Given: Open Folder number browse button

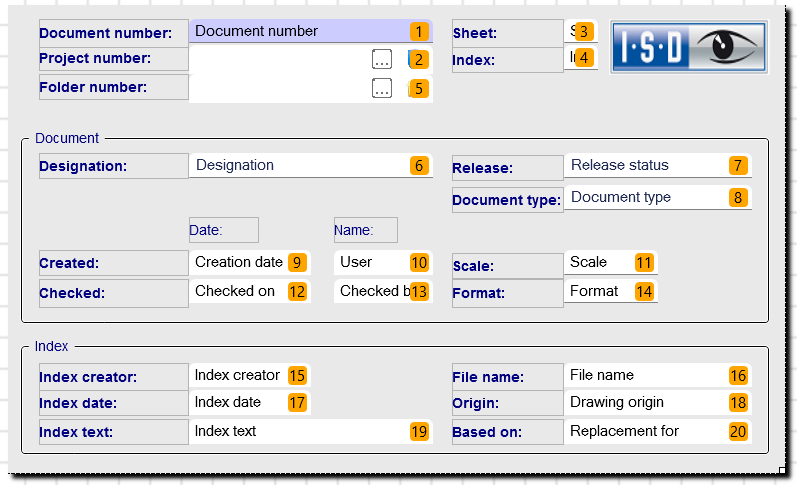Looking at the screenshot, I should pyautogui.click(x=382, y=88).
